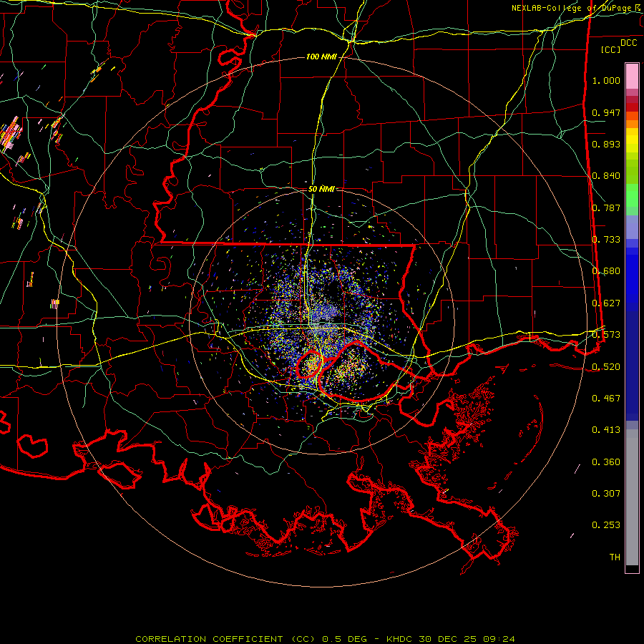Select the 0.893 legend value
Viewport: 644px width, 644px height.
click(x=606, y=144)
